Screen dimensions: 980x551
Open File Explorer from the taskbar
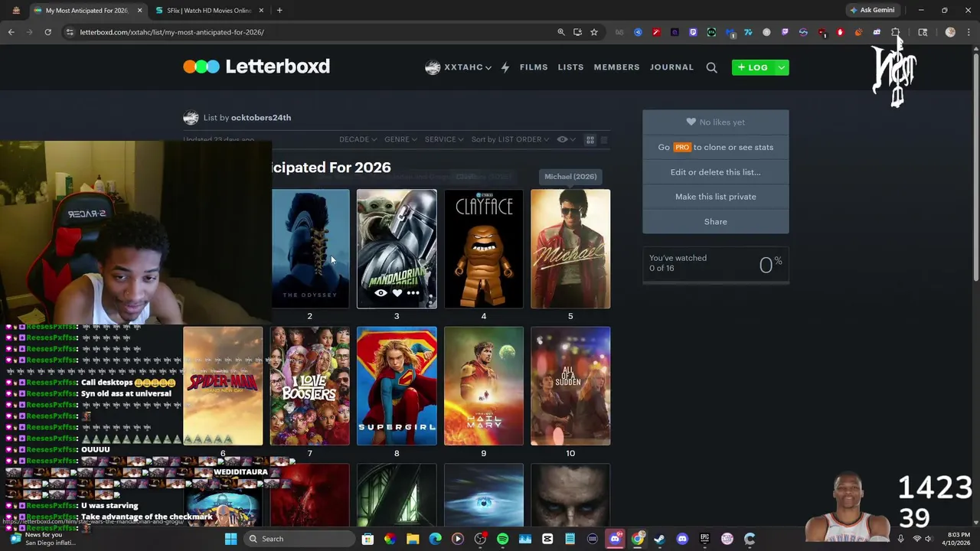(413, 539)
